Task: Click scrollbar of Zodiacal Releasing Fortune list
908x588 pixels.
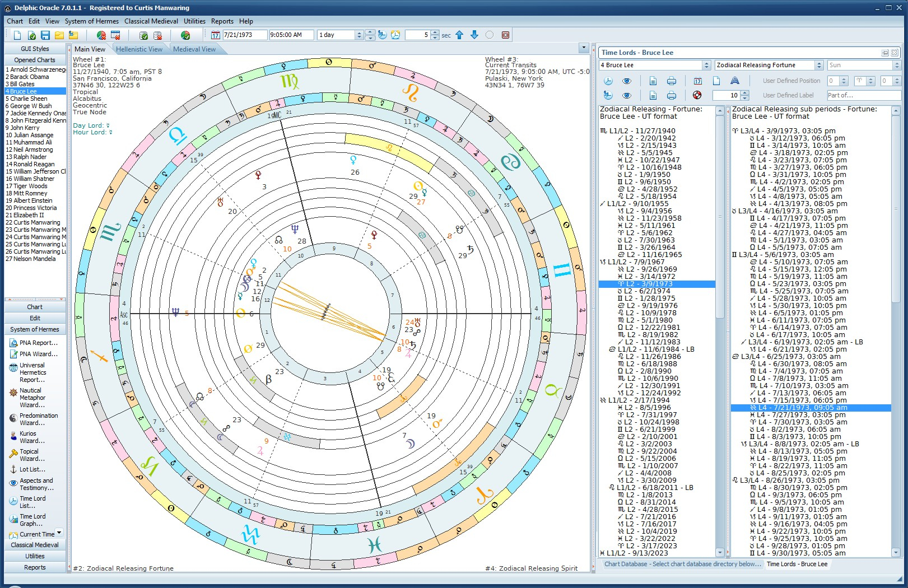Action: pyautogui.click(x=720, y=331)
